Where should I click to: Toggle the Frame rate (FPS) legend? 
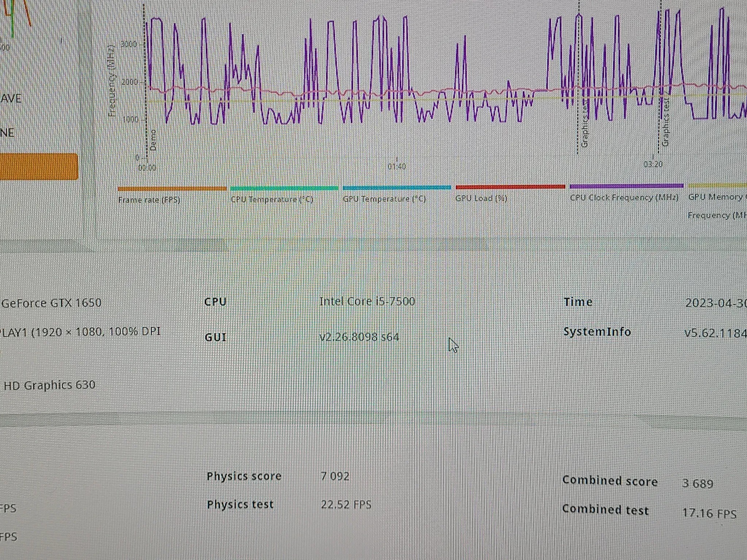[x=149, y=200]
